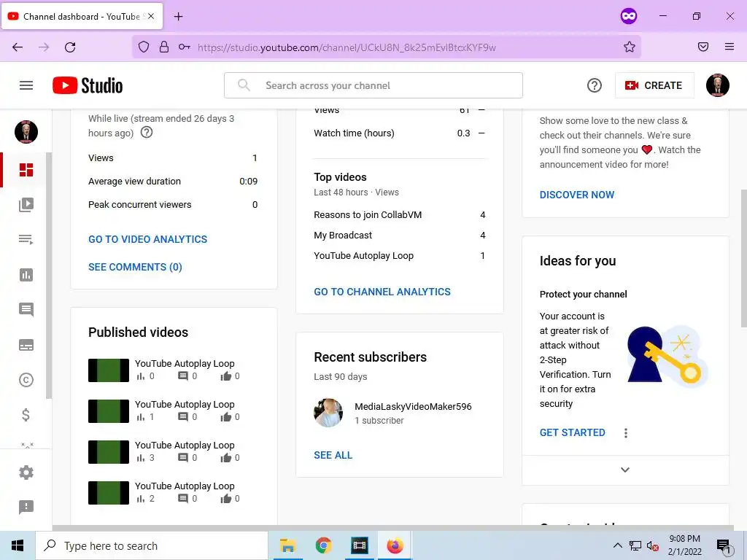Open the Comments sidebar icon
Image resolution: width=747 pixels, height=560 pixels.
[x=26, y=309]
